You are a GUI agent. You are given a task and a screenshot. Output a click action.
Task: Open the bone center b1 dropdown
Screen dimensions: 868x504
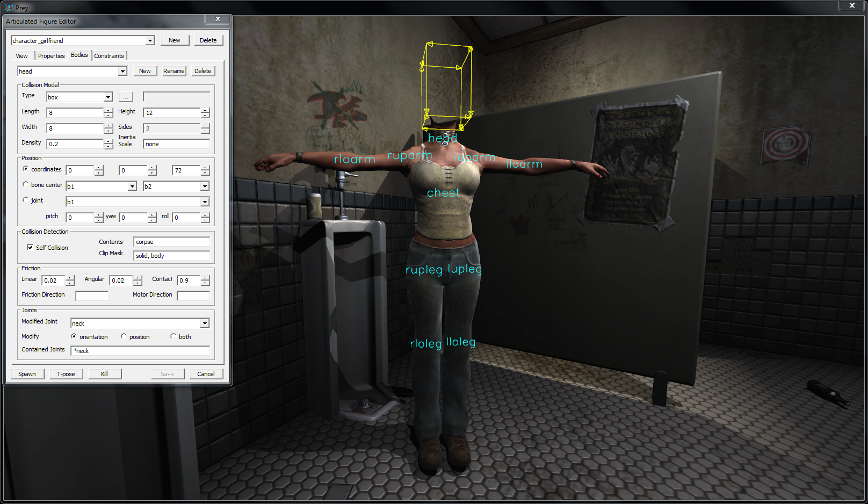point(132,186)
